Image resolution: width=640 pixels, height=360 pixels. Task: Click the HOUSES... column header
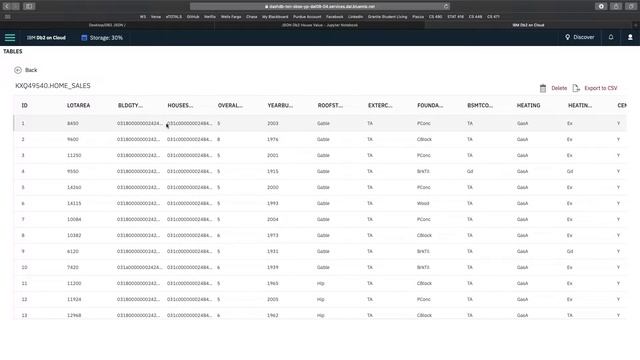180,105
